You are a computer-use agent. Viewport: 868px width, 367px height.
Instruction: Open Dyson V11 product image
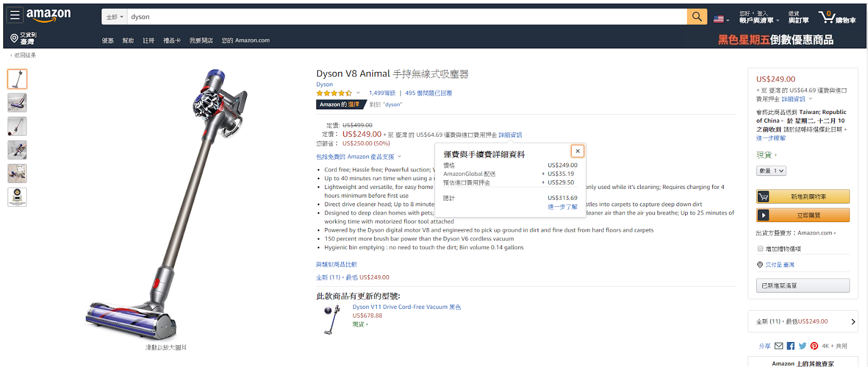[x=332, y=319]
